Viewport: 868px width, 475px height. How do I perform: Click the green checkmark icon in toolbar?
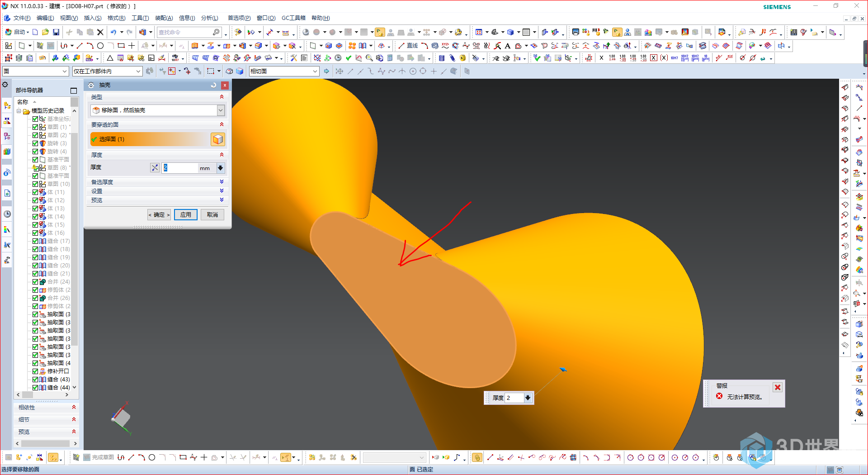[348, 58]
